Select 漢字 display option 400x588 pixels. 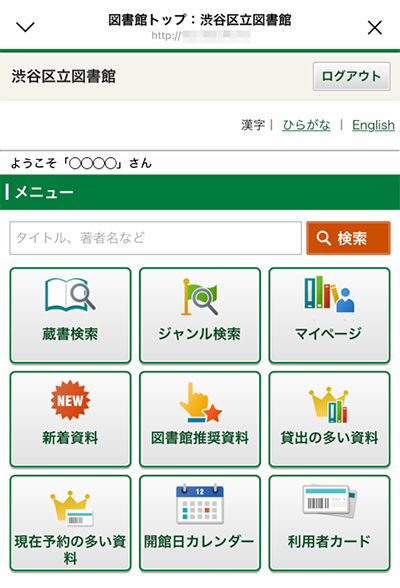pyautogui.click(x=253, y=125)
